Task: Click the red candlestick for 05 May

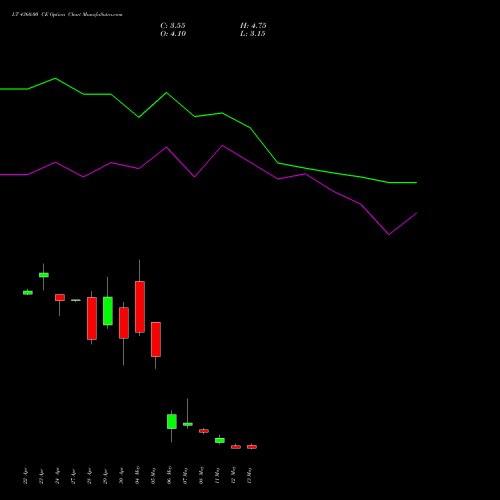Action: (156, 339)
